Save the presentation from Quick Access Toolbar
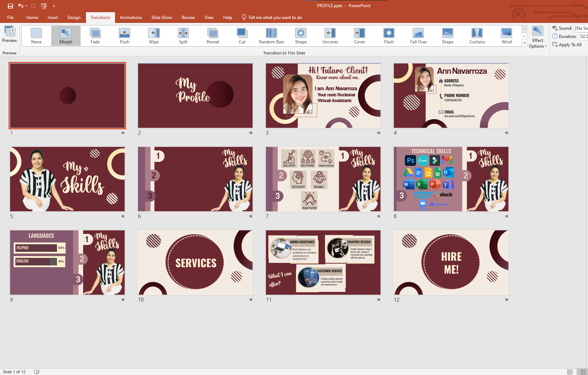 [x=10, y=6]
